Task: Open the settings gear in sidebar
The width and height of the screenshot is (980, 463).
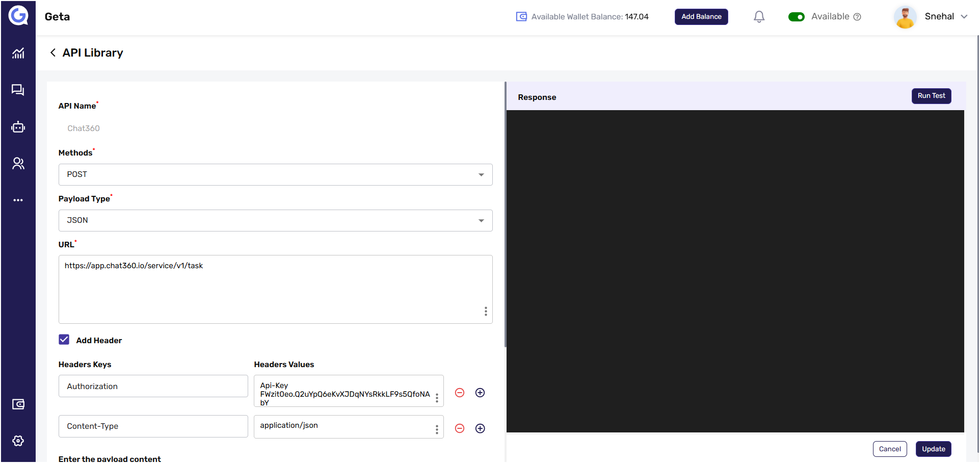Action: click(x=18, y=441)
